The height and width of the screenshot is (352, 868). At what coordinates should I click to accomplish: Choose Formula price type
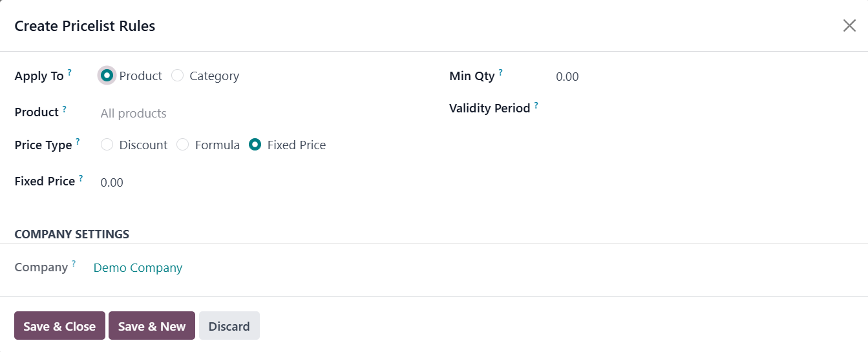click(183, 145)
